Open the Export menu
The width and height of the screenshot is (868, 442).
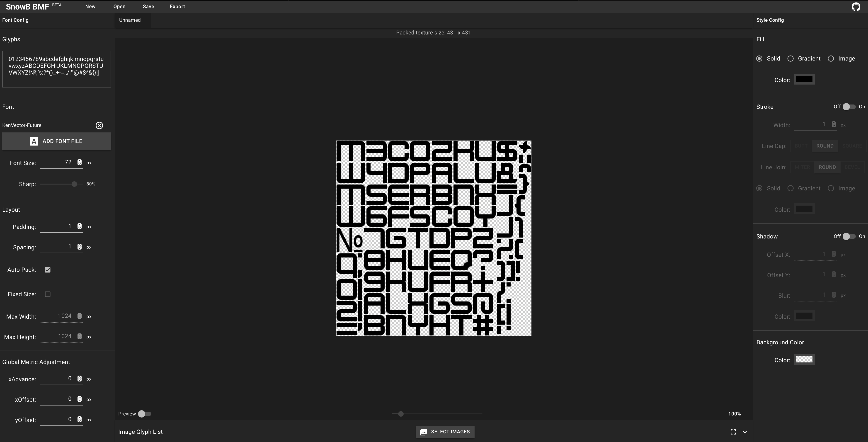pos(177,6)
